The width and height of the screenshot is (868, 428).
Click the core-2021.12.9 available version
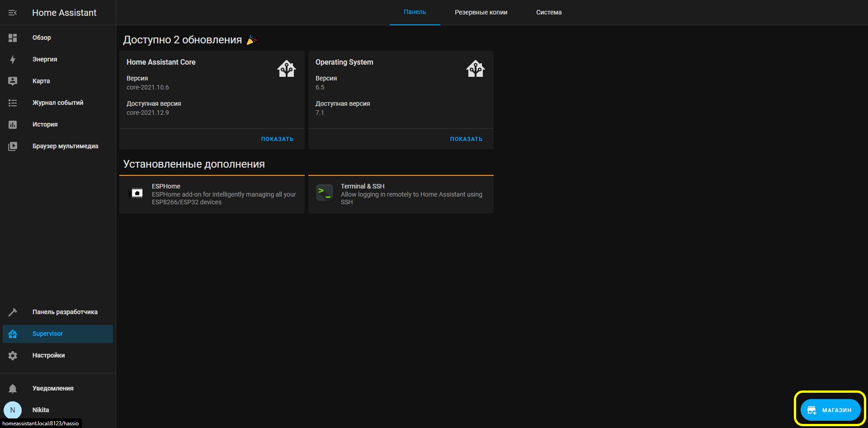[x=148, y=113]
